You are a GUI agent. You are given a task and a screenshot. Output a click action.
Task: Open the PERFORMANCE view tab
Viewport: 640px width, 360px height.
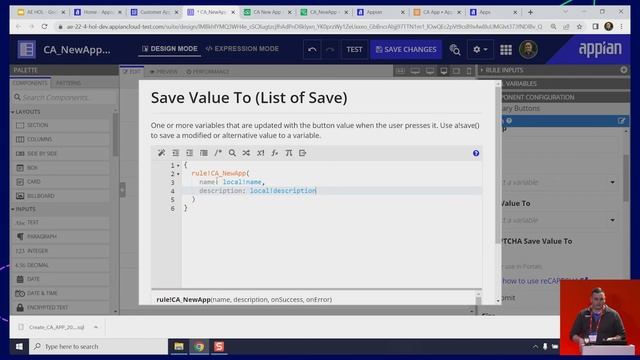click(207, 72)
